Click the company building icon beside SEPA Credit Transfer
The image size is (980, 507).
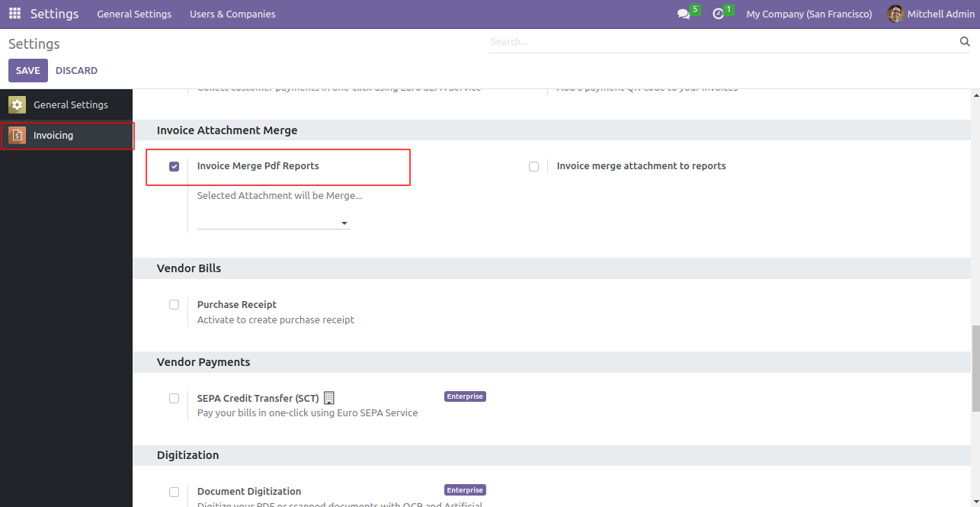pos(329,398)
